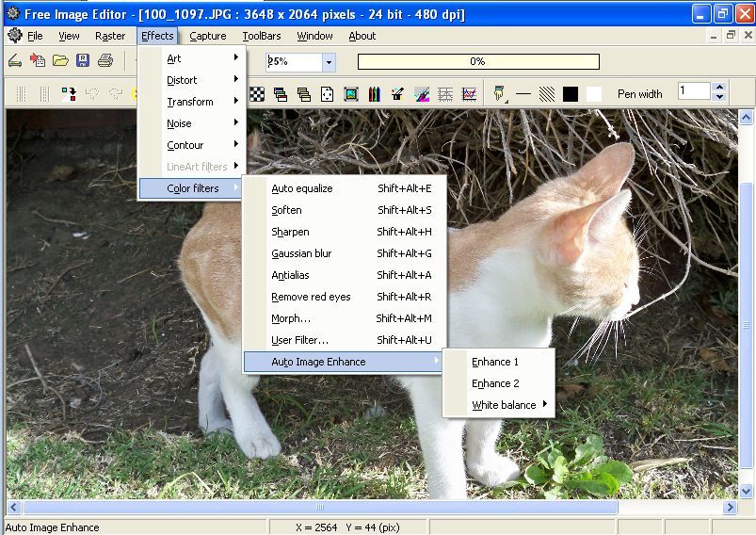756x535 pixels.
Task: Pick the white background color swatch
Action: pos(593,94)
